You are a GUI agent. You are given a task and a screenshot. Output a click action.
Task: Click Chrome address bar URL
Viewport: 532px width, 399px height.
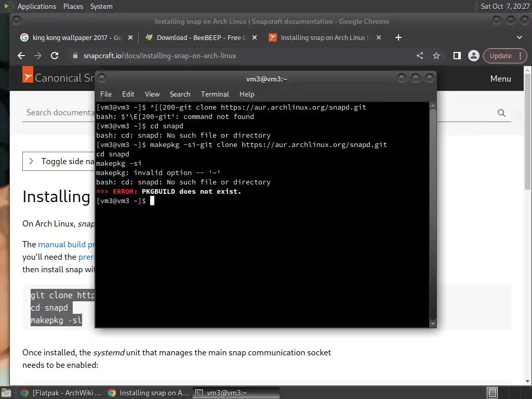pos(160,56)
